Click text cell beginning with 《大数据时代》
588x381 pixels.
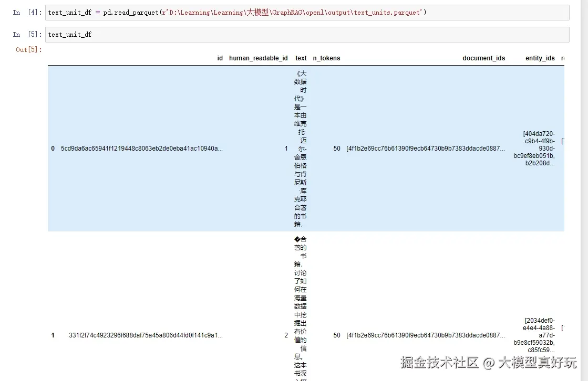click(301, 149)
